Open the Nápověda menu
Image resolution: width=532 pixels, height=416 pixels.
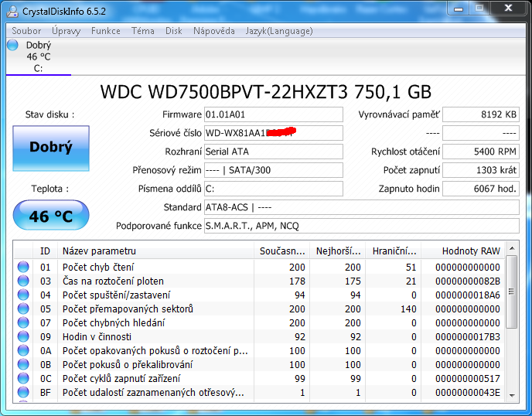click(213, 31)
